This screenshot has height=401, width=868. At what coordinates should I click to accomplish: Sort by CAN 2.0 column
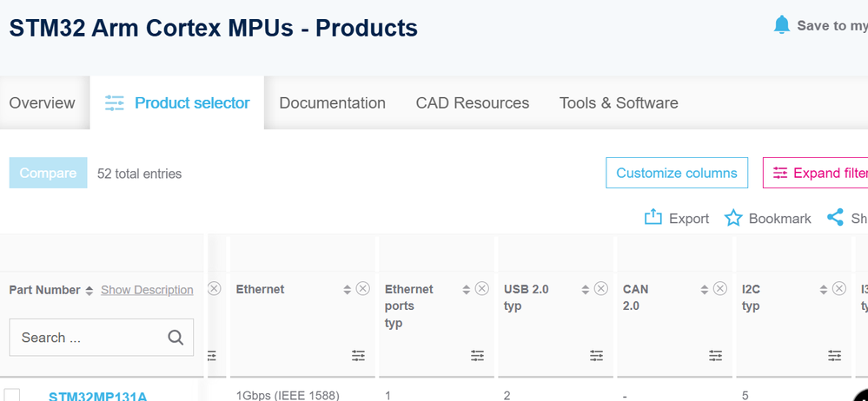click(x=704, y=289)
